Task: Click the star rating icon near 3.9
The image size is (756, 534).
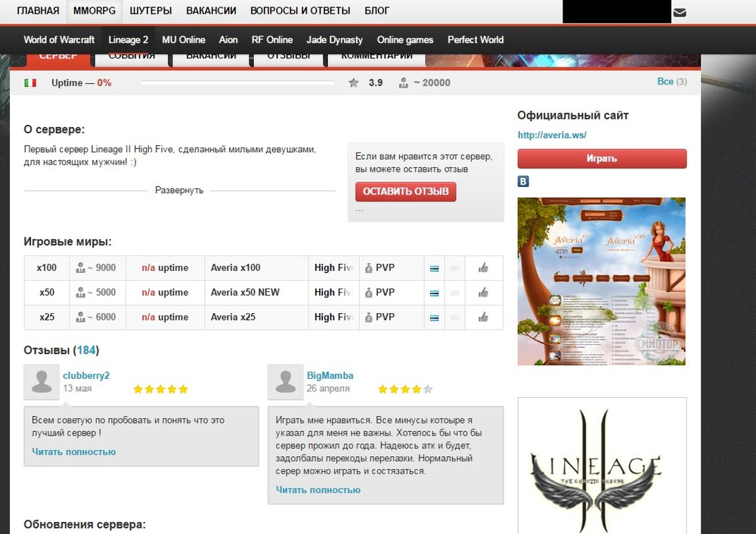Action: tap(354, 82)
